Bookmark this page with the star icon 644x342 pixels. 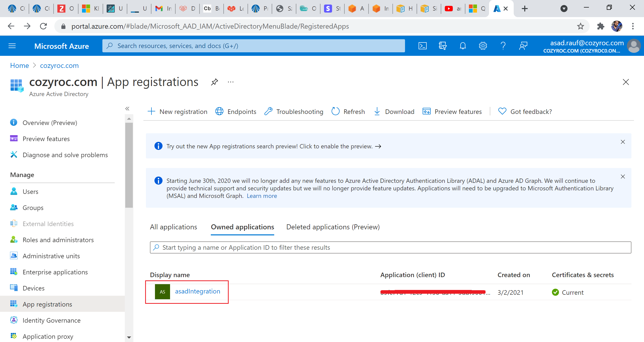580,26
